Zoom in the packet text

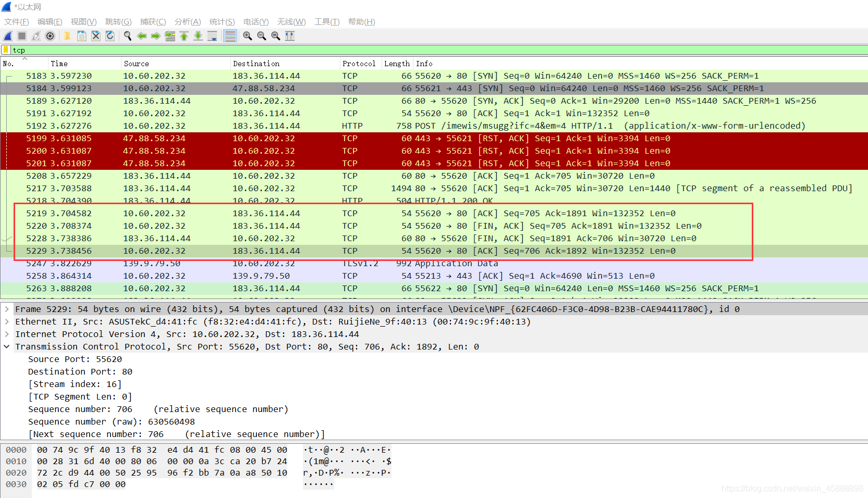tap(248, 36)
